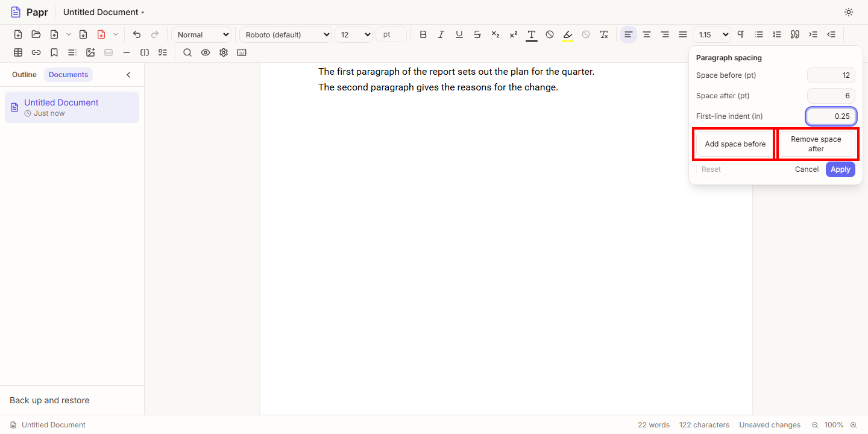Cancel the paragraph spacing dialog
The width and height of the screenshot is (868, 434).
tap(807, 169)
